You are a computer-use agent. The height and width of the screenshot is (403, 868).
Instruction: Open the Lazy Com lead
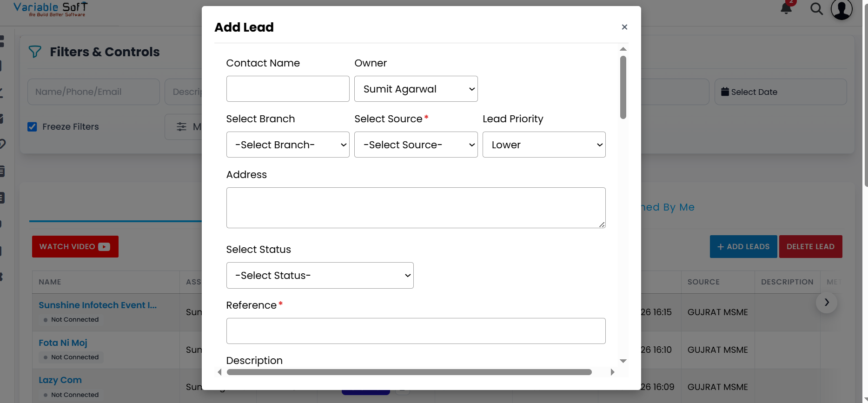point(60,380)
